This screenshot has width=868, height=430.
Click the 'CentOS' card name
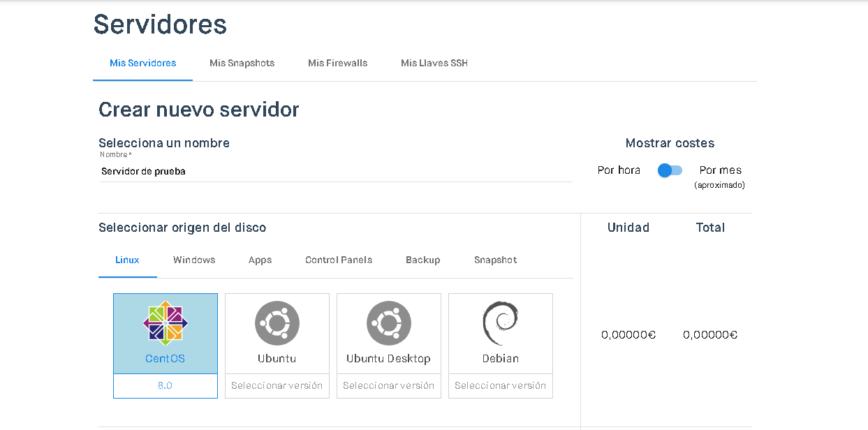point(165,359)
